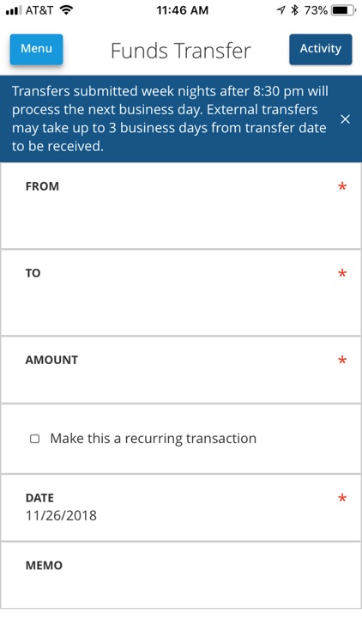Click the red asterisk beside FROM
362x644 pixels.
(342, 187)
